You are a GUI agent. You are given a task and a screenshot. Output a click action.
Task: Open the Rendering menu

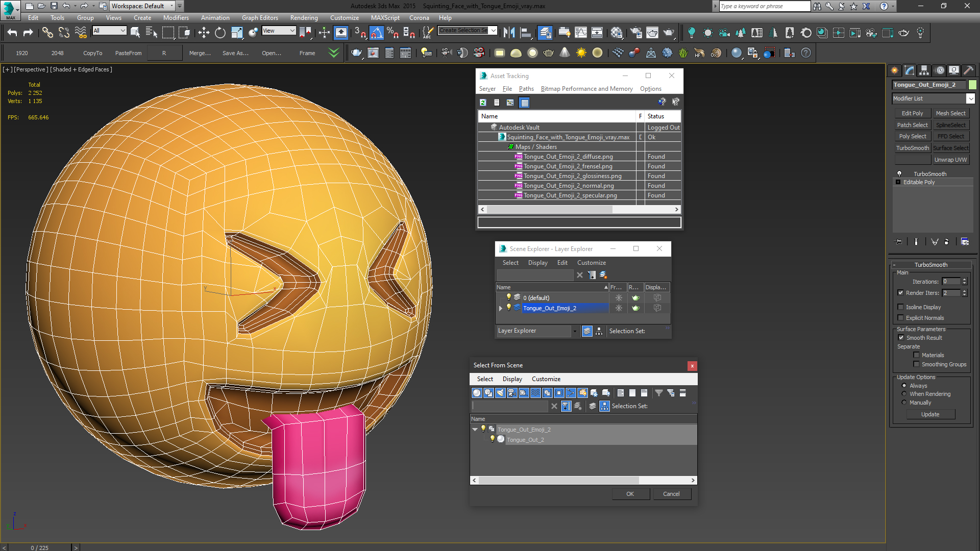click(x=304, y=18)
